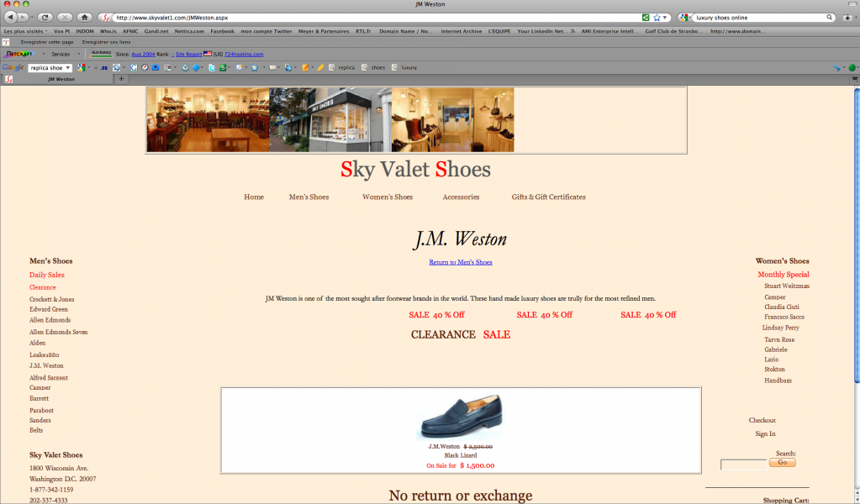Click the Twitter bird icon on Google toolbar
Image resolution: width=860 pixels, height=504 pixels.
pyautogui.click(x=212, y=68)
